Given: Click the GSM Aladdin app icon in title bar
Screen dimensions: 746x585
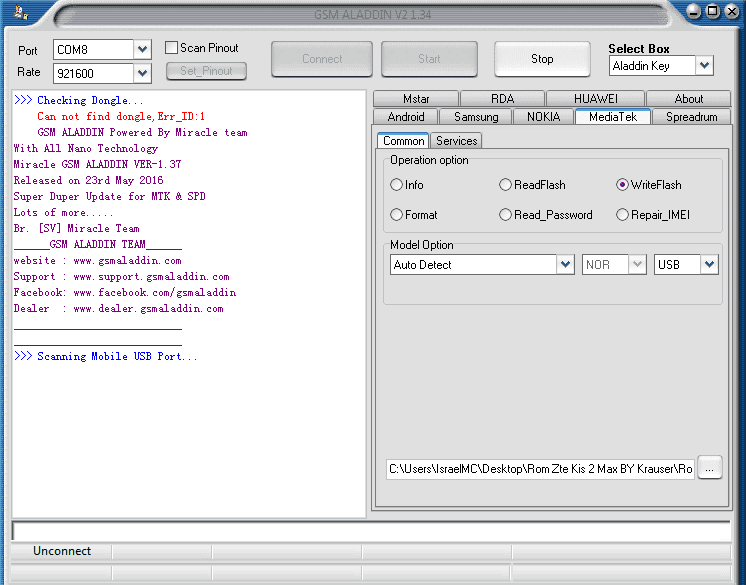Looking at the screenshot, I should coord(20,12).
